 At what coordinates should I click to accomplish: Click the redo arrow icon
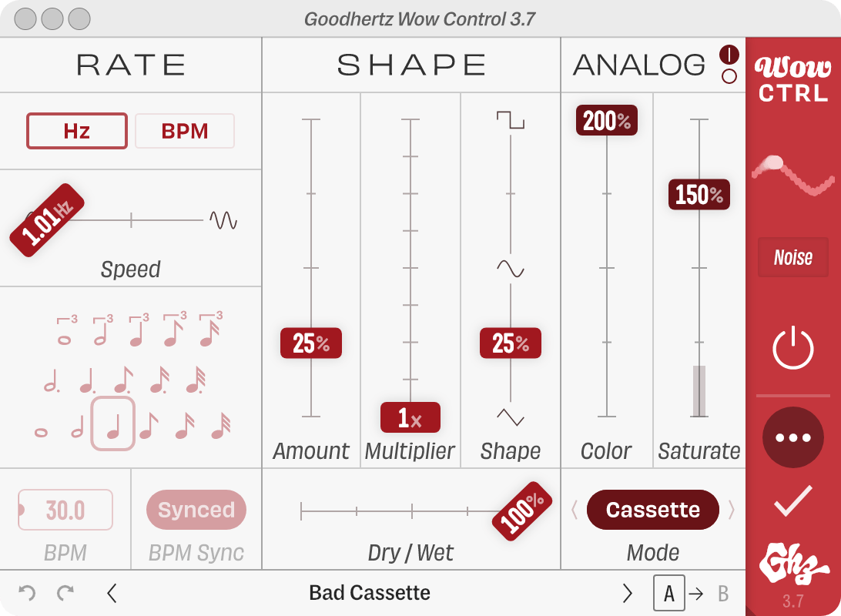[x=65, y=593]
